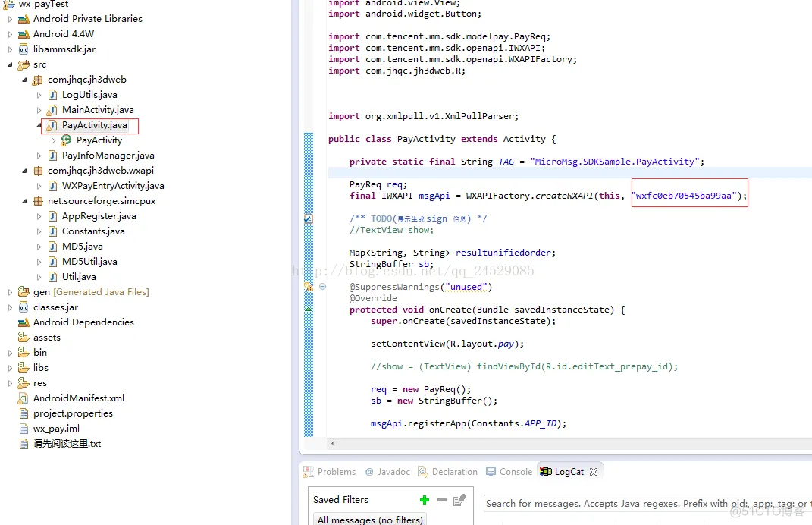This screenshot has height=525, width=812.
Task: Open AndroidManifest.xml
Action: tap(79, 398)
